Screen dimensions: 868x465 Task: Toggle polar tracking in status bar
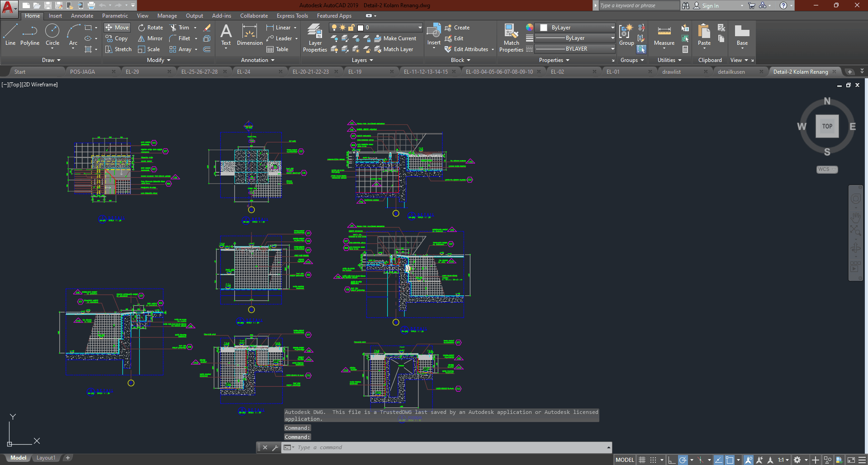click(683, 460)
